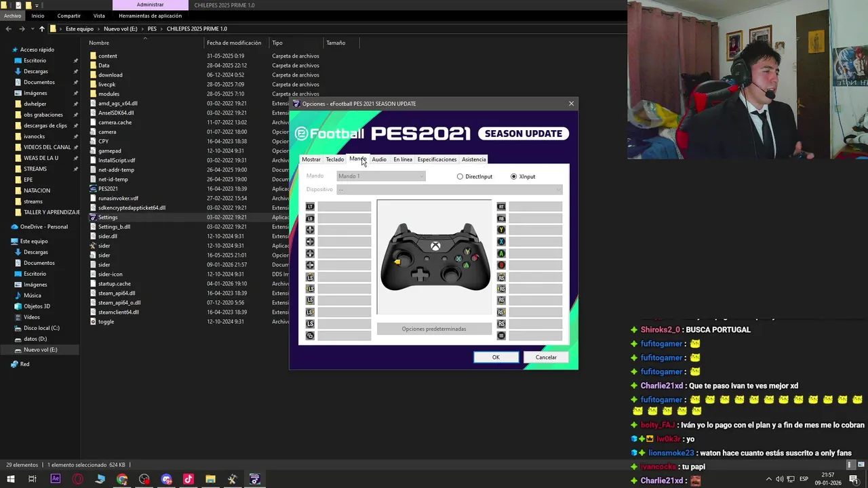868x488 pixels.
Task: Select the Settings application file in Explorer
Action: point(108,217)
